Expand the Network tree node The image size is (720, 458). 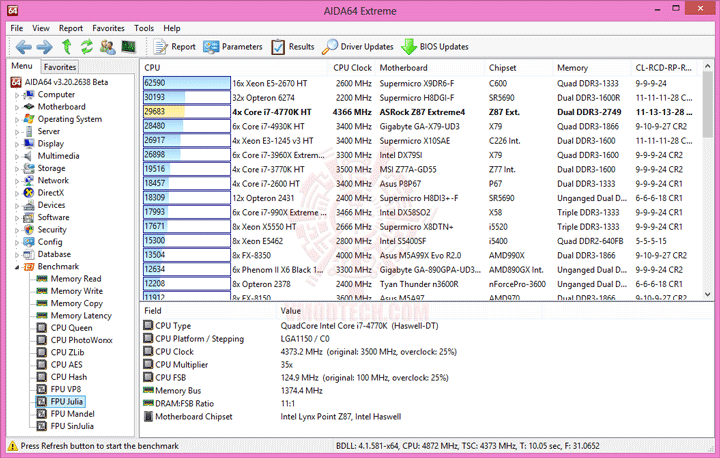point(17,181)
